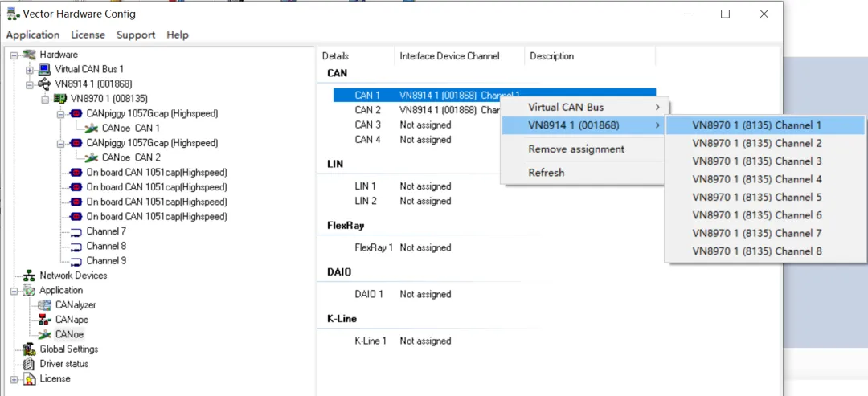Select the CANalyzer icon in tree
868x396 pixels.
pos(45,304)
